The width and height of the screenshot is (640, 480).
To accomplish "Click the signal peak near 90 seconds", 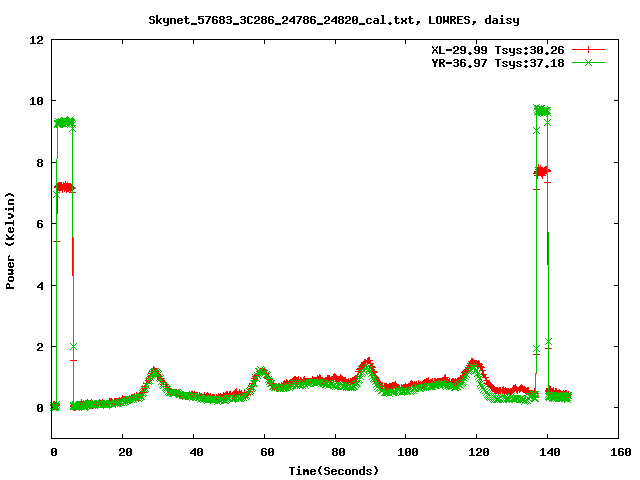I will click(x=367, y=364).
